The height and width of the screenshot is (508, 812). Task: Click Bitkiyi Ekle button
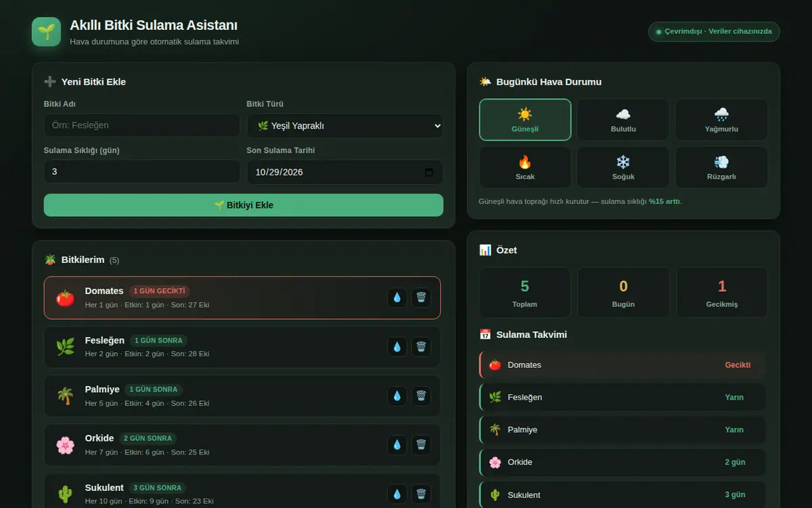(244, 205)
